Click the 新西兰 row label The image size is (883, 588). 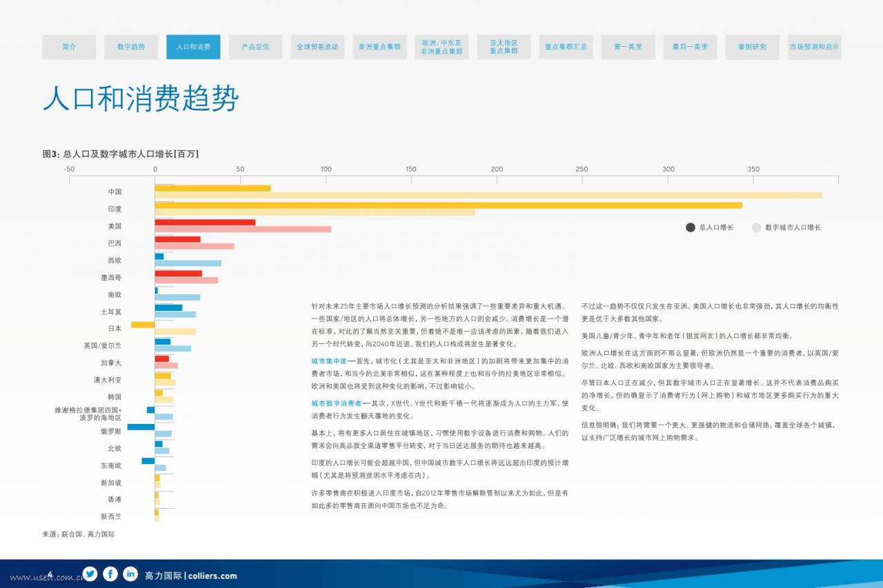point(111,516)
